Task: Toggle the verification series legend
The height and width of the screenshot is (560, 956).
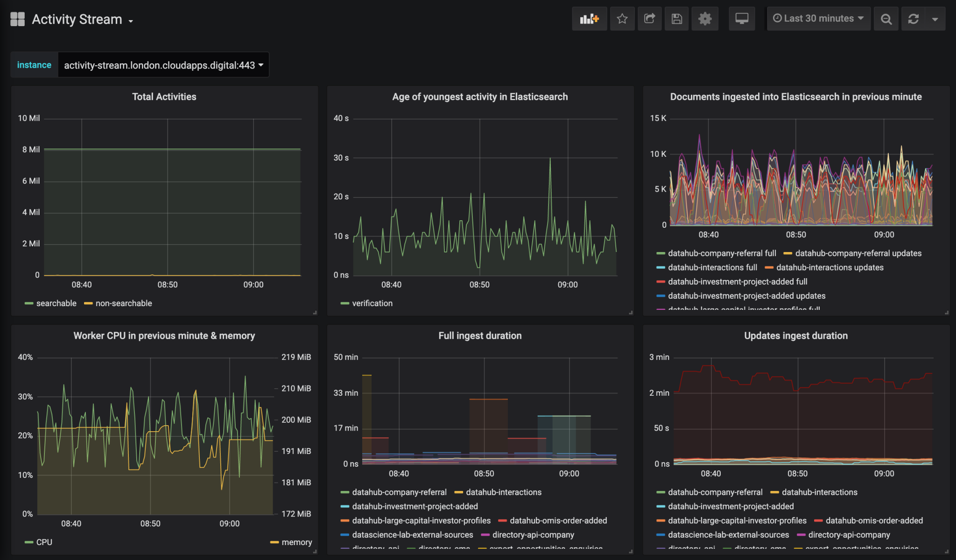Action: 372,303
